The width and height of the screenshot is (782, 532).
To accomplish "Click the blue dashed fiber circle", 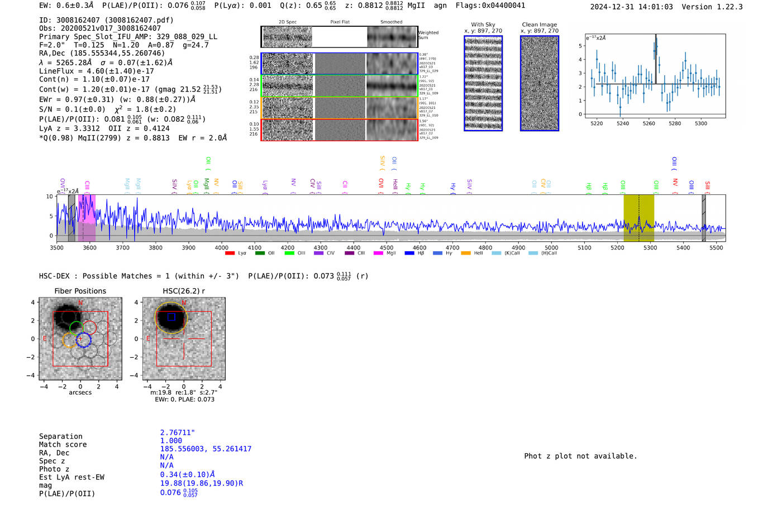I will click(83, 339).
